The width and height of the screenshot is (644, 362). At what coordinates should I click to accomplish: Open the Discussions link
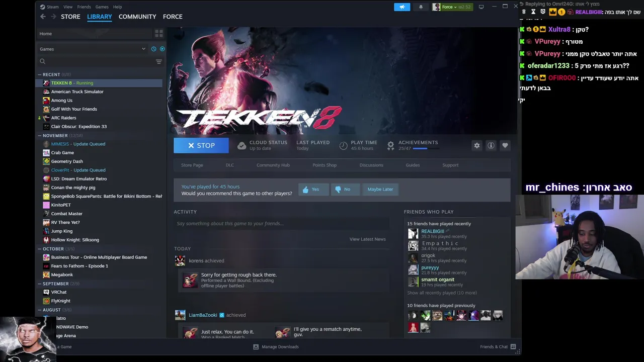[x=371, y=165]
